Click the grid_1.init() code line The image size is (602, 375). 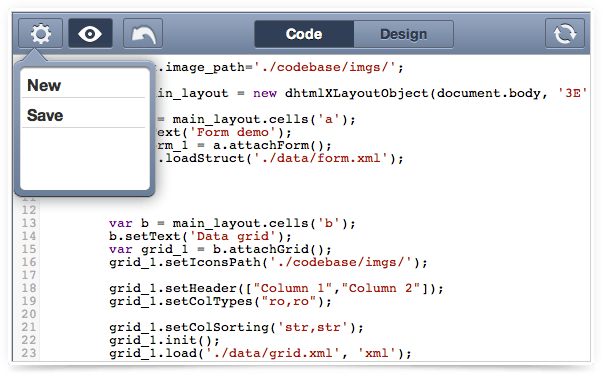[164, 340]
